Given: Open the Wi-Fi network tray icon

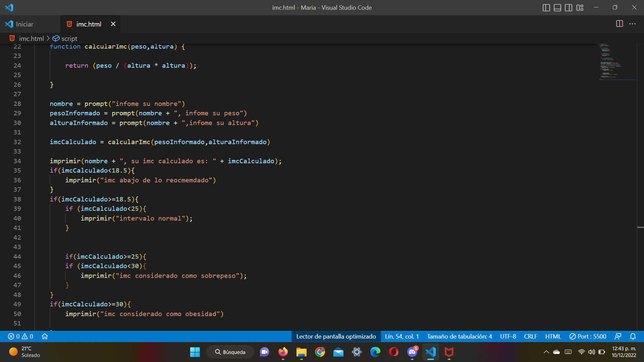Looking at the screenshot, I should 581,352.
